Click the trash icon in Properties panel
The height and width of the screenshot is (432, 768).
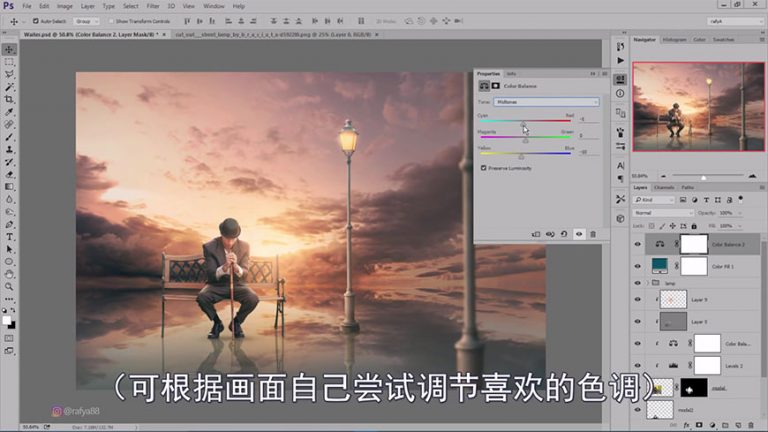(x=593, y=234)
